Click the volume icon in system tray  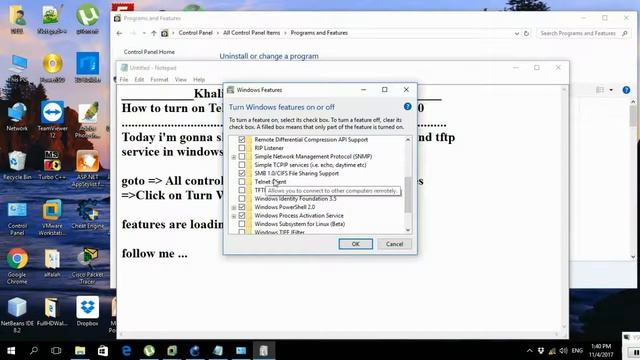[564, 351]
